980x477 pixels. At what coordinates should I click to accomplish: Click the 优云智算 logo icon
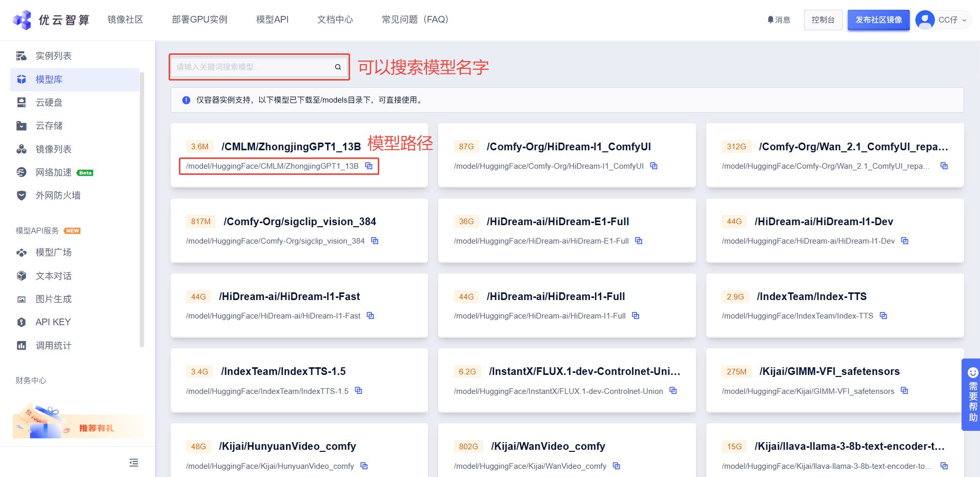pyautogui.click(x=22, y=20)
